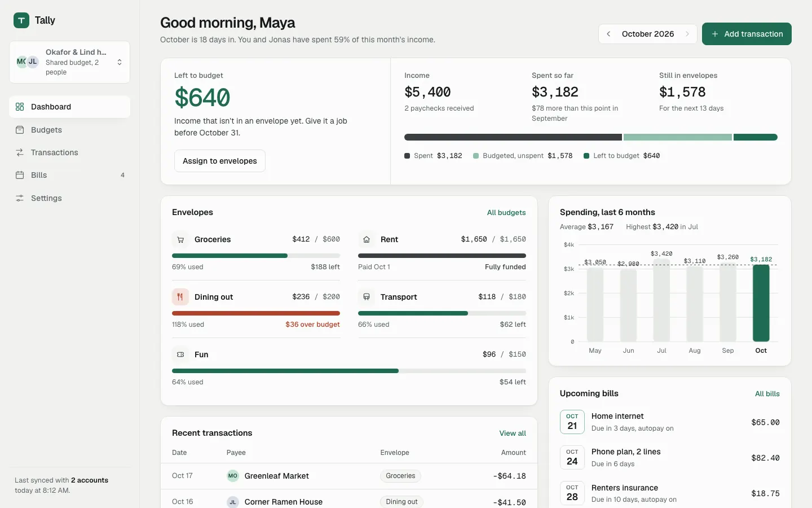
Task: Click the Bills count badge 4
Action: pyautogui.click(x=122, y=175)
